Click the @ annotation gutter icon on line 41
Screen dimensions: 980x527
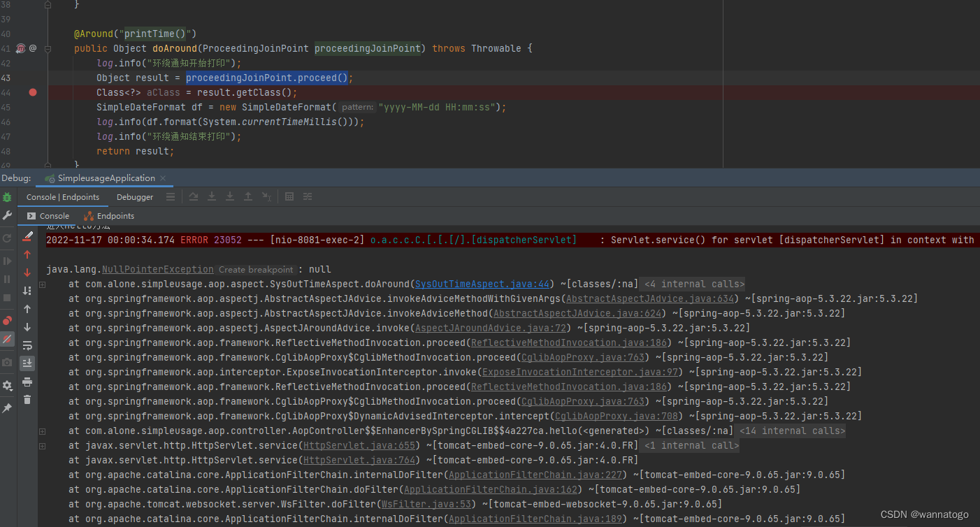click(33, 48)
